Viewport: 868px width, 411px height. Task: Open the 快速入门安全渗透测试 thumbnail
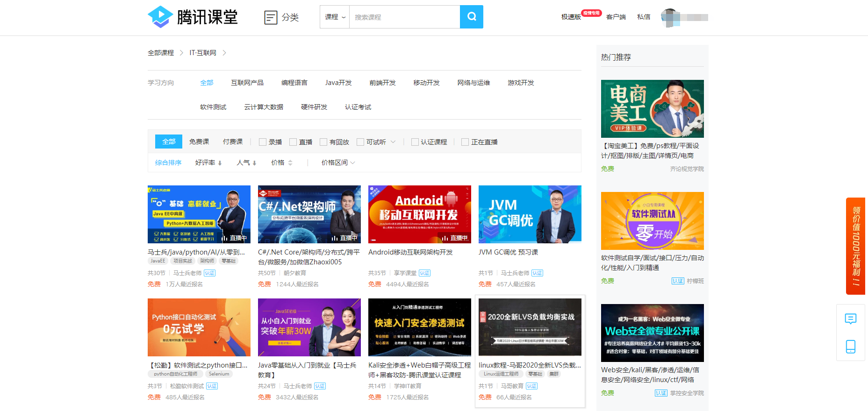[x=420, y=327]
